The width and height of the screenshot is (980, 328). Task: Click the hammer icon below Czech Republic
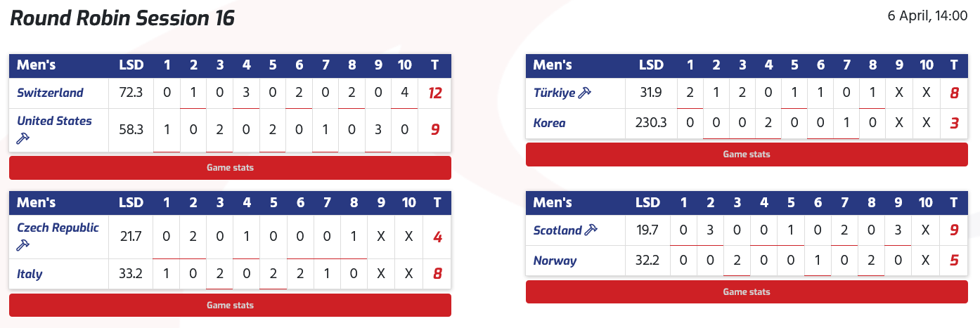pyautogui.click(x=22, y=246)
